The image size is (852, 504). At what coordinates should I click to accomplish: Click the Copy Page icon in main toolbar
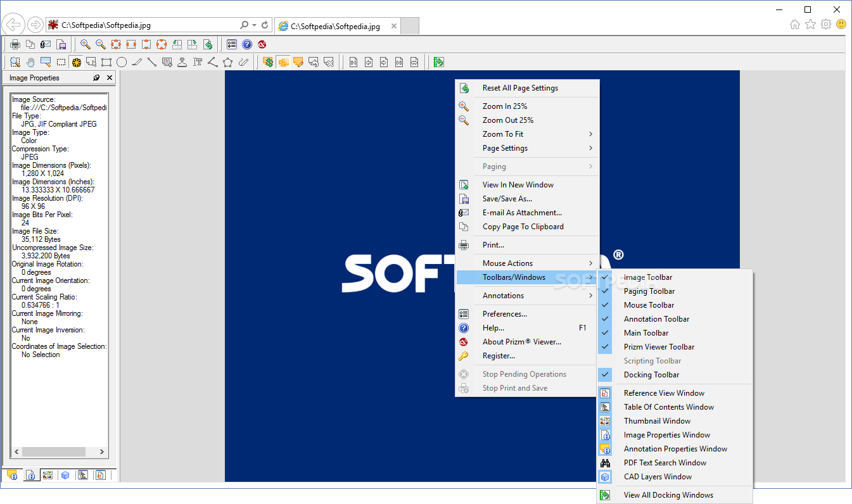point(30,44)
